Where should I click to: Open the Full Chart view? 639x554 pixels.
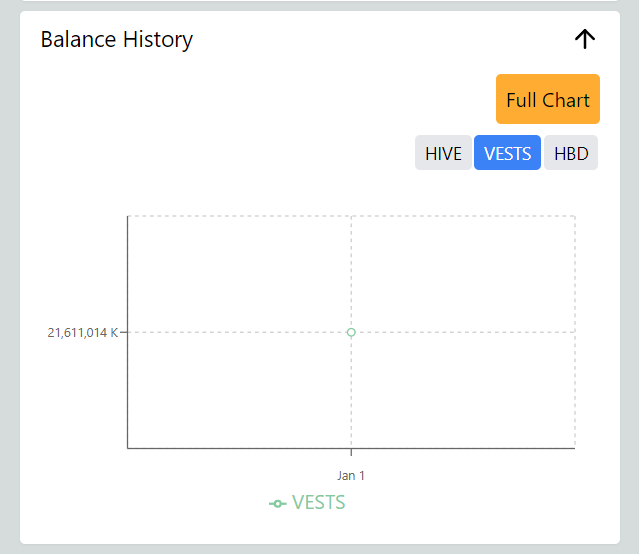(548, 99)
